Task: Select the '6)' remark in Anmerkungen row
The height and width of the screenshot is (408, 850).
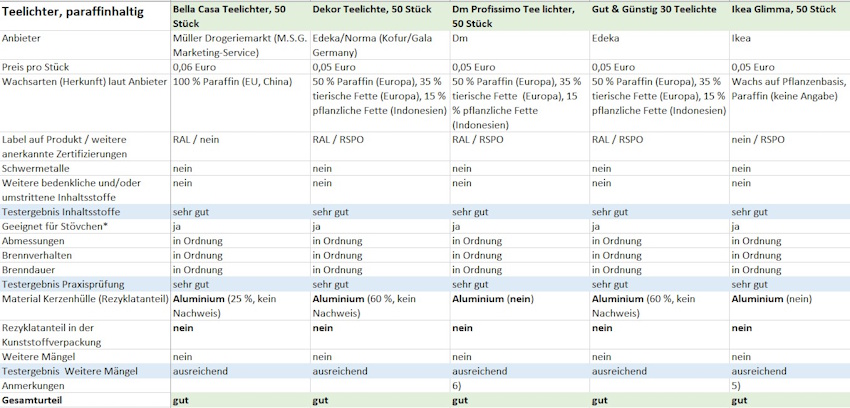Action: pyautogui.click(x=457, y=385)
